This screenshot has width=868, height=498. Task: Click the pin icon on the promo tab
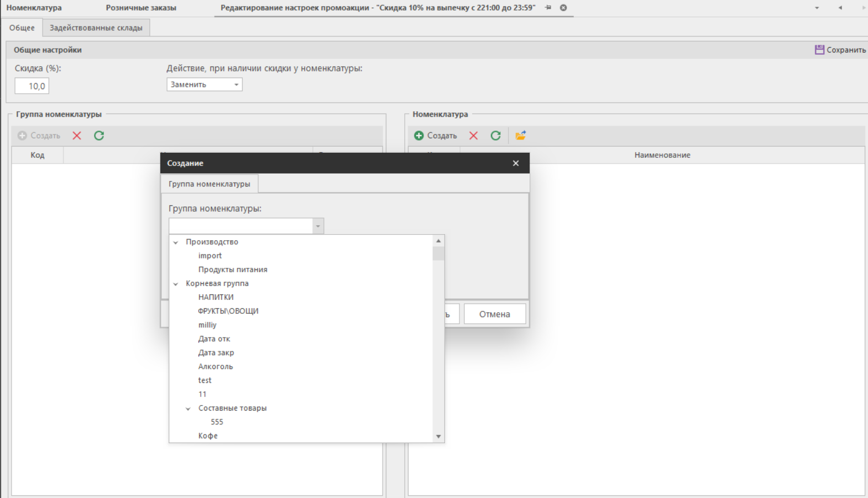click(548, 8)
